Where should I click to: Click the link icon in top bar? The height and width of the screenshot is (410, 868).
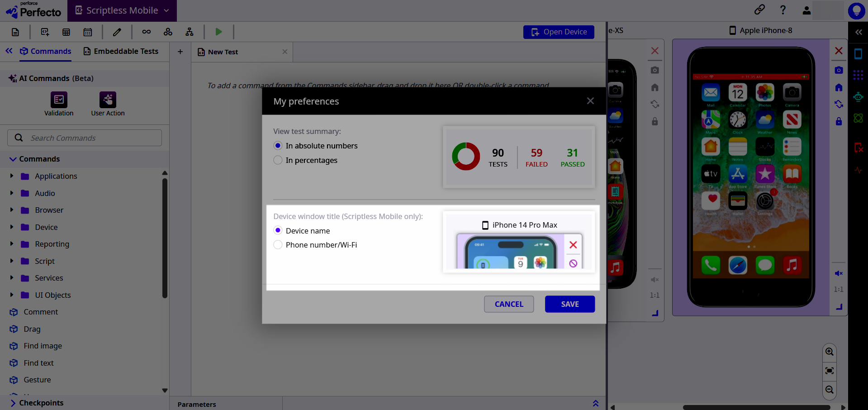coord(759,10)
